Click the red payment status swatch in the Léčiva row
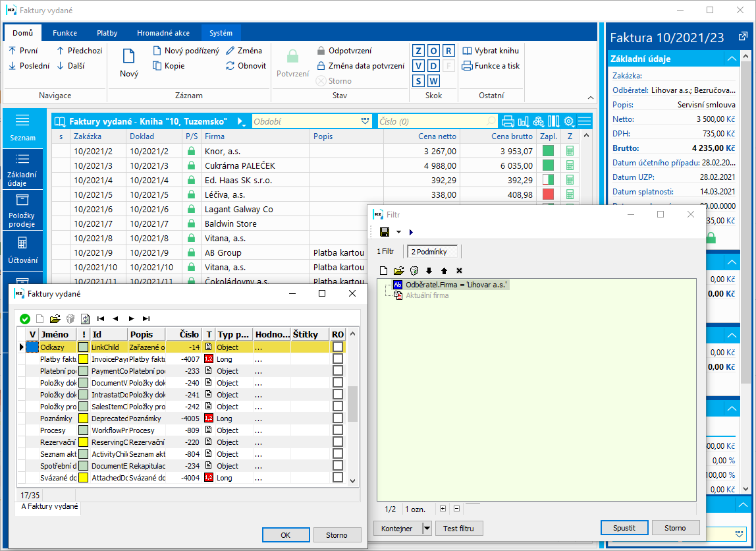 click(x=548, y=194)
